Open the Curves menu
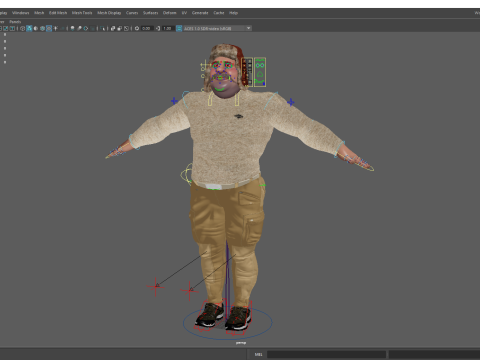Screen dimensions: 480x360 pos(132,13)
